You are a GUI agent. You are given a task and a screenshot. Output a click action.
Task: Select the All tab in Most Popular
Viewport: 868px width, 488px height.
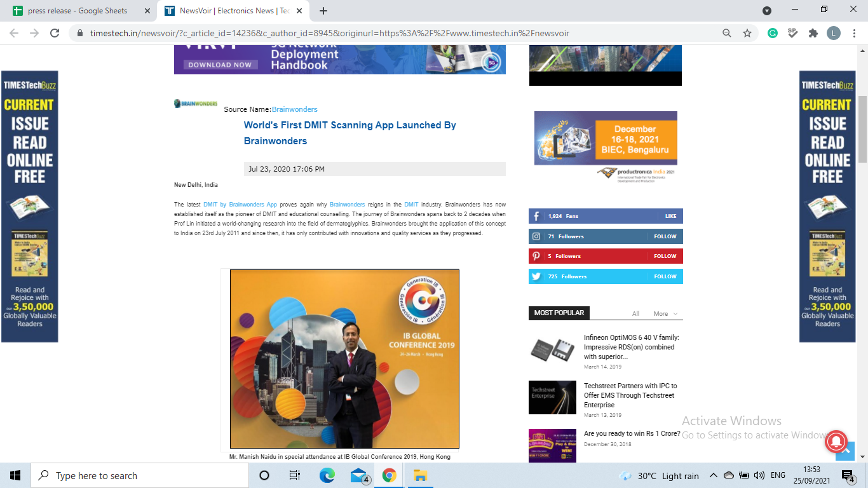click(635, 314)
